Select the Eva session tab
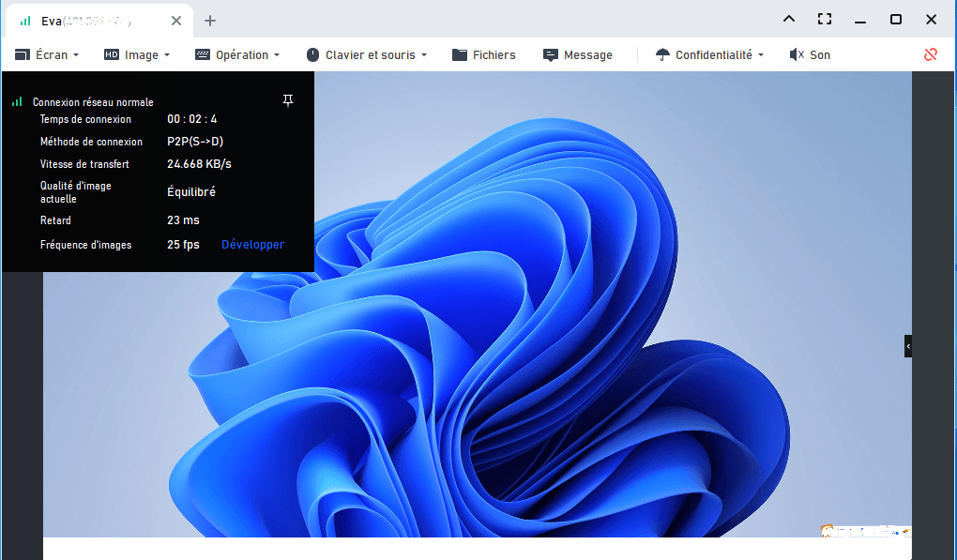 [x=99, y=21]
